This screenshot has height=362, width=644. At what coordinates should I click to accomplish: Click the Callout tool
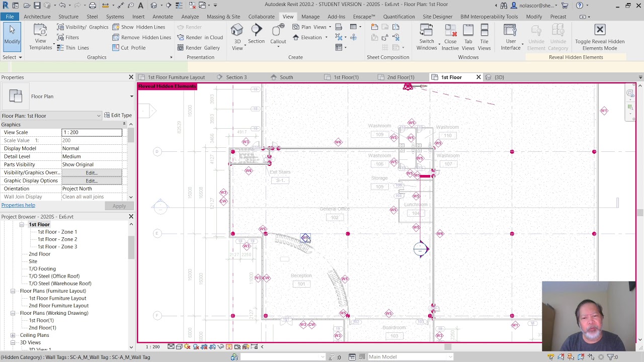(x=278, y=35)
